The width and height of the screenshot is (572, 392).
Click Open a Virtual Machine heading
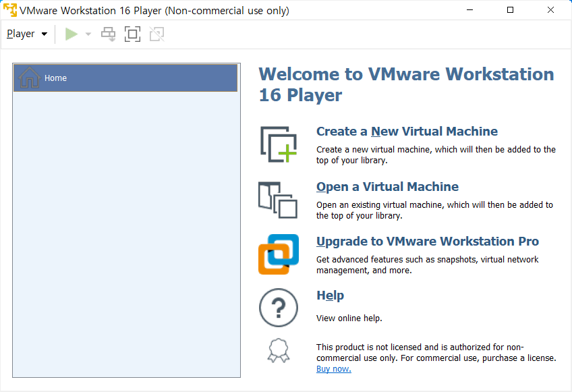pos(387,186)
